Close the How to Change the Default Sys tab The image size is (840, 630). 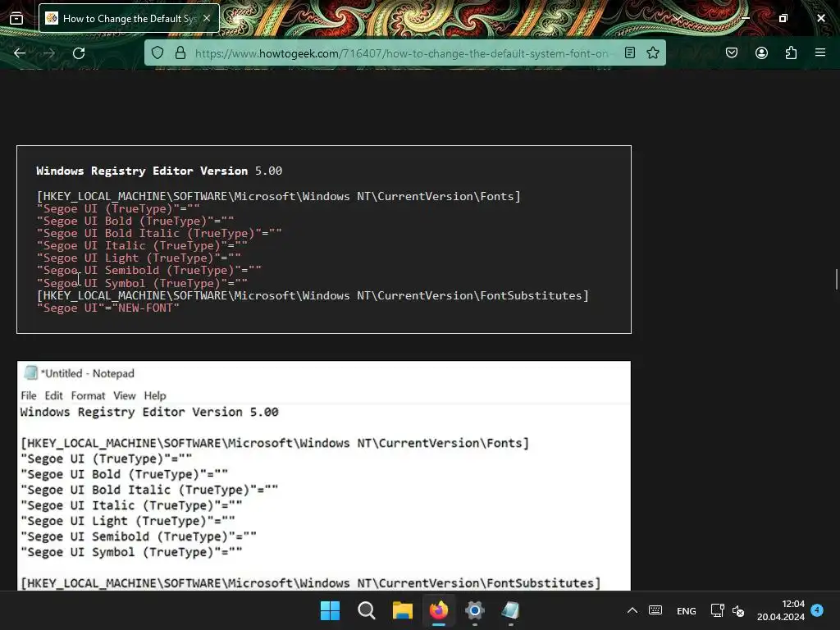click(207, 18)
